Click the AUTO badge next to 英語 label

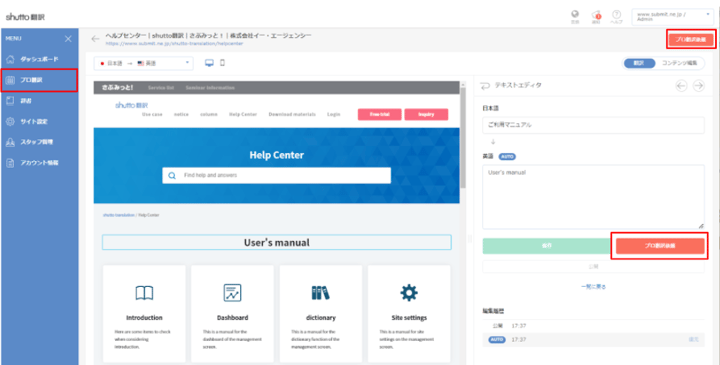(x=507, y=157)
